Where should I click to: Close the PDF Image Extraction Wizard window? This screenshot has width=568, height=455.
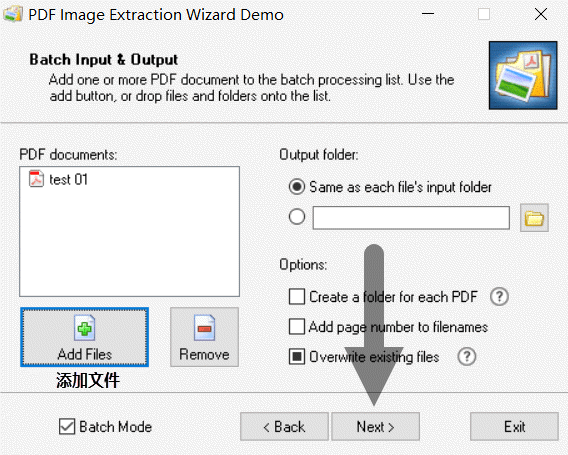(x=541, y=14)
